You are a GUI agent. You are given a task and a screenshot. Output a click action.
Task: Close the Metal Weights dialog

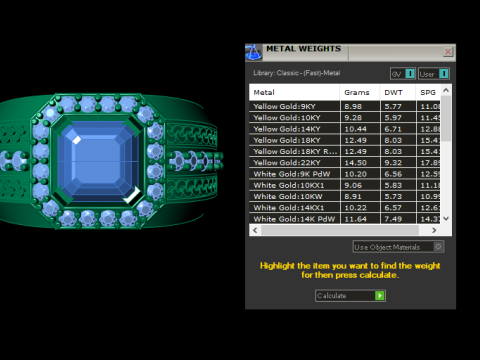[448, 52]
